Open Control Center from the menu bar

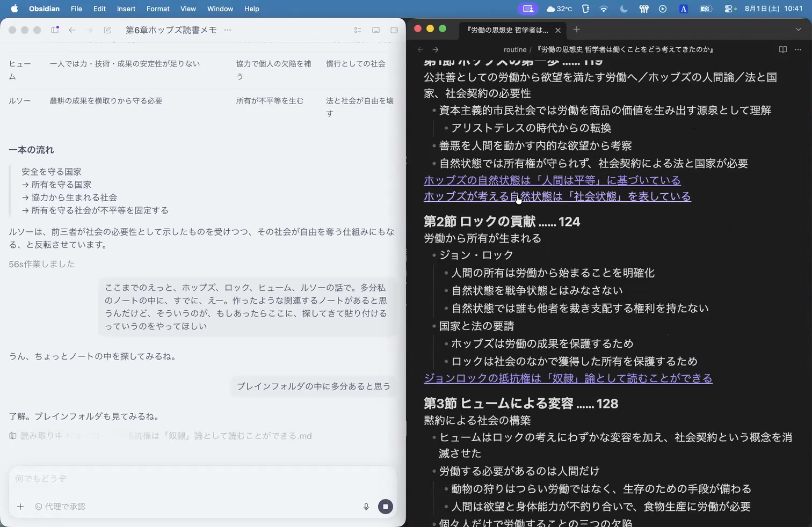pyautogui.click(x=729, y=9)
